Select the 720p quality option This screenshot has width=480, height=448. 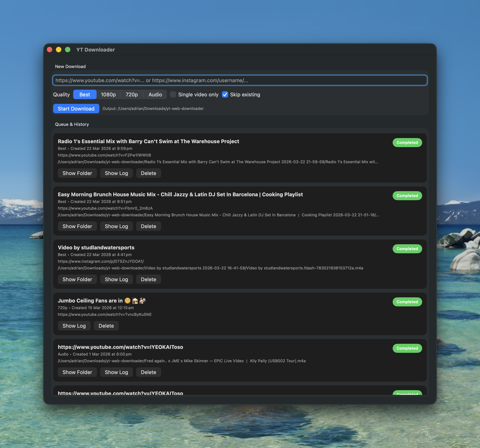tap(131, 94)
